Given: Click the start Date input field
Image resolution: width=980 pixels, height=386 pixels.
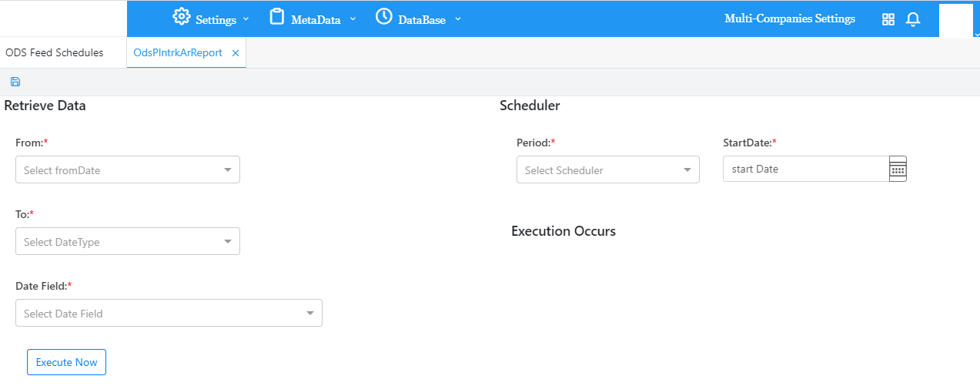Looking at the screenshot, I should 804,170.
